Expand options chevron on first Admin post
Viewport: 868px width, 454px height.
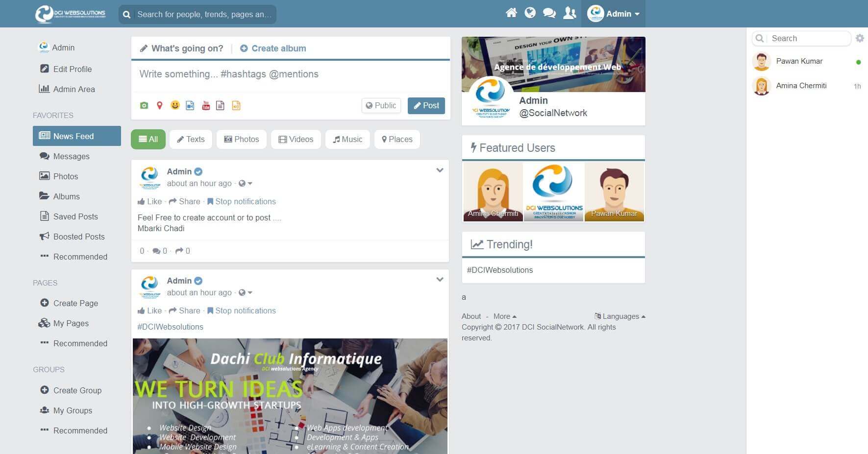pos(440,170)
